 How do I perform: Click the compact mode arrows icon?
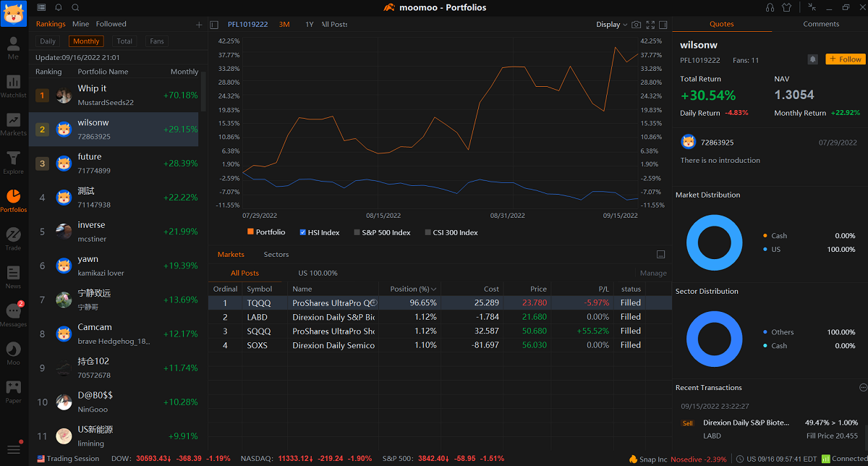pos(812,7)
